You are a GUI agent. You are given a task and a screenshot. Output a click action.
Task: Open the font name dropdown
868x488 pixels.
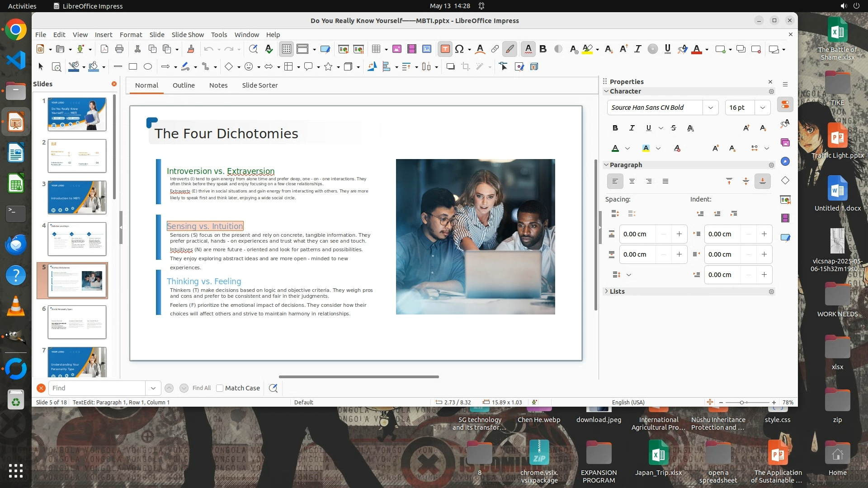click(x=710, y=108)
